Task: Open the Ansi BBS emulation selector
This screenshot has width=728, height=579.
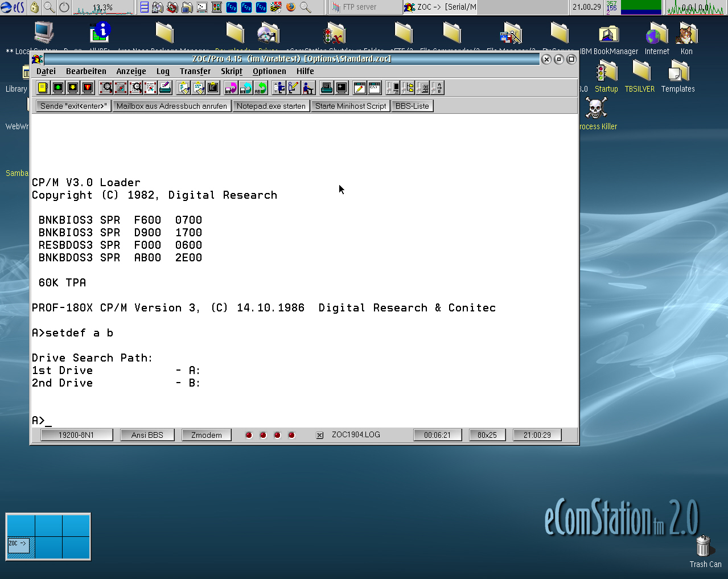Action: pyautogui.click(x=147, y=435)
